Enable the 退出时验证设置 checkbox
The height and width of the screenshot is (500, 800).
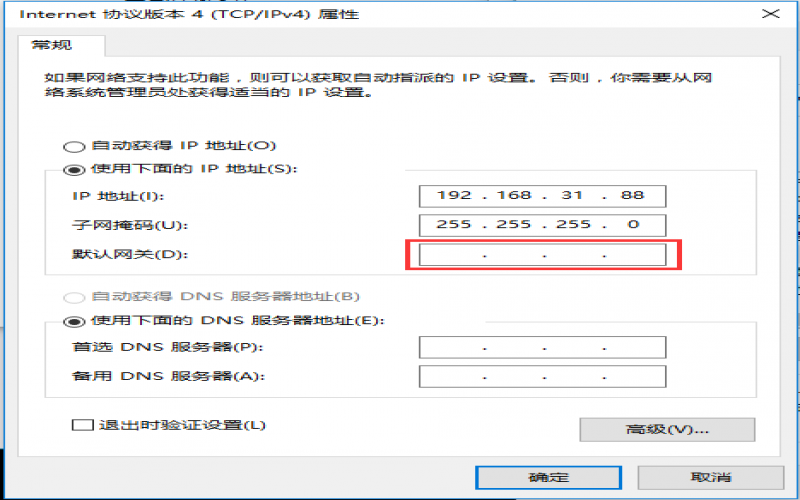tap(82, 425)
